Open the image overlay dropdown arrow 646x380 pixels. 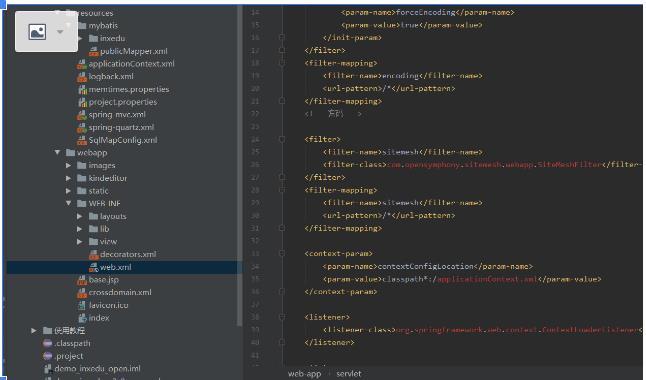click(x=60, y=32)
